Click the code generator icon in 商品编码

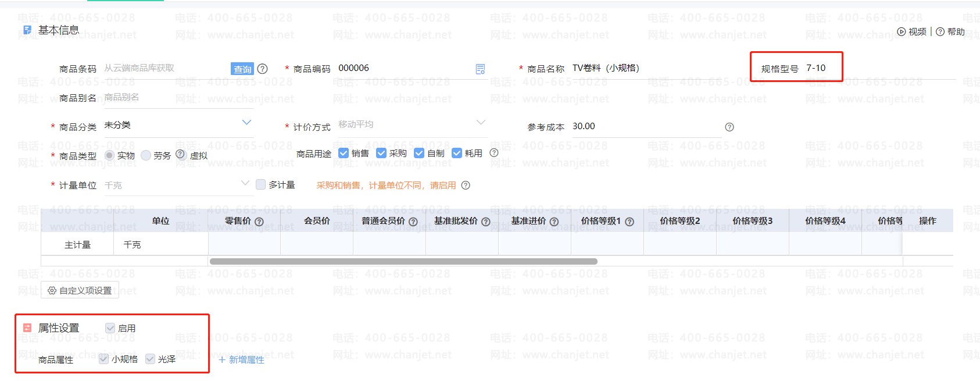coord(480,69)
